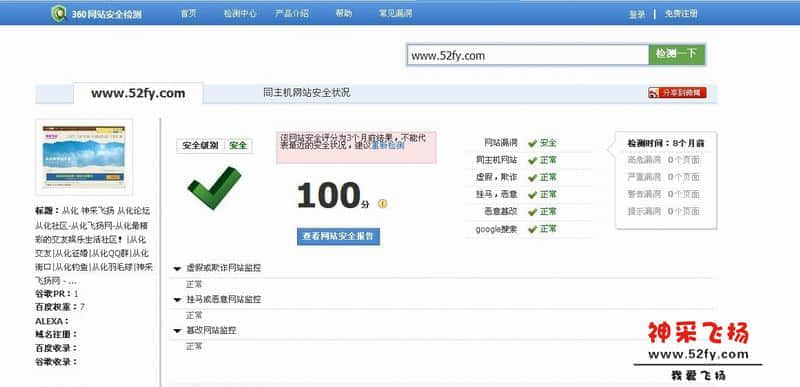Screen dimensions: 800x387
Task: Click the 重新检测 link in pink notice
Action: (388, 145)
